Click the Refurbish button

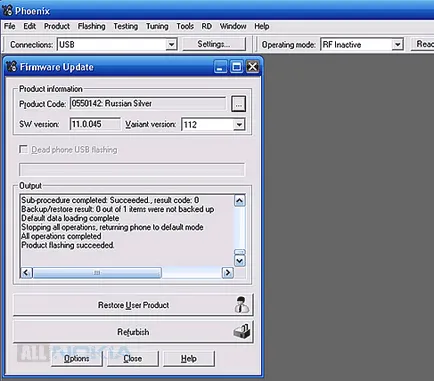(133, 332)
